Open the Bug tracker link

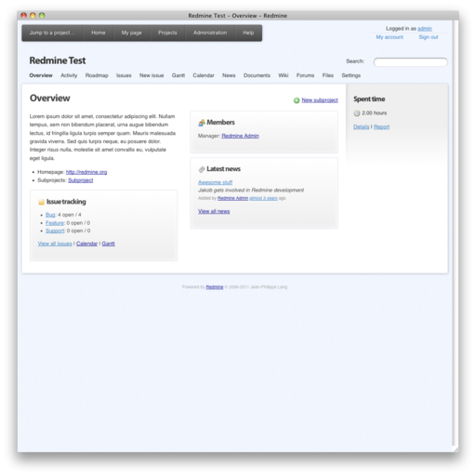point(50,215)
